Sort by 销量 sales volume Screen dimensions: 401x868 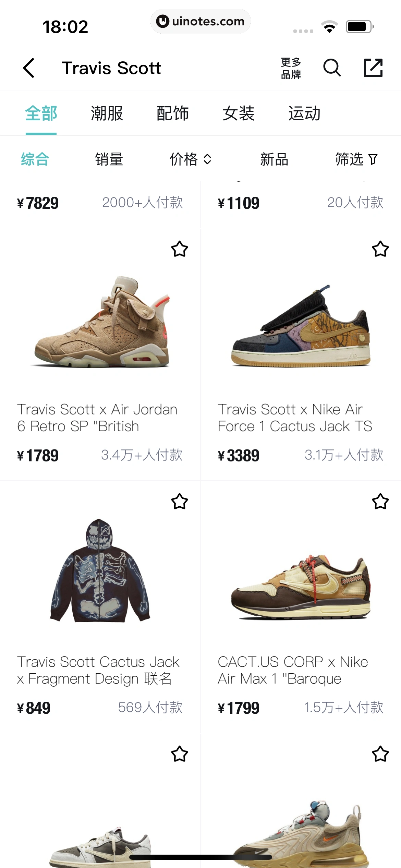pos(109,159)
